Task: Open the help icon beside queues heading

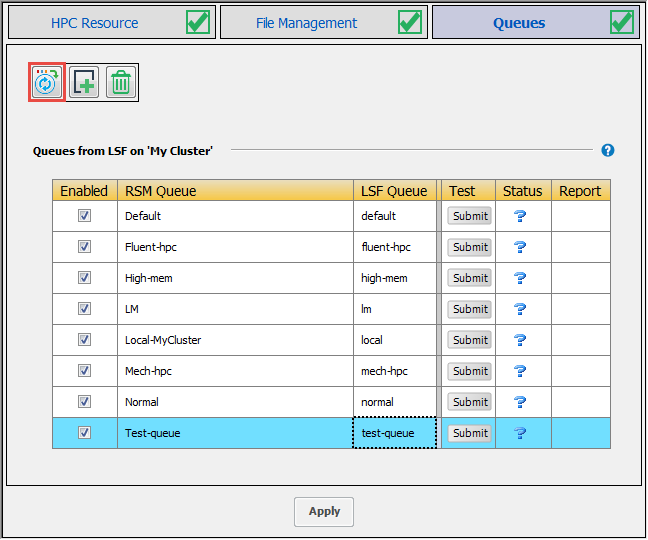Action: click(607, 151)
